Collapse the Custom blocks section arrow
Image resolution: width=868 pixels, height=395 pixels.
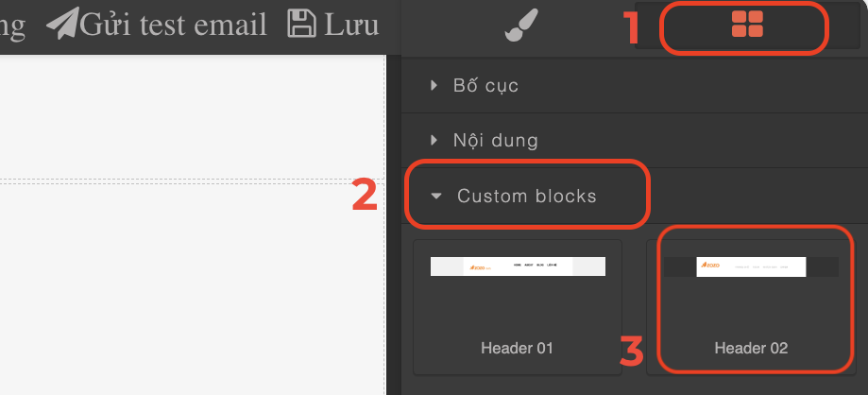436,196
